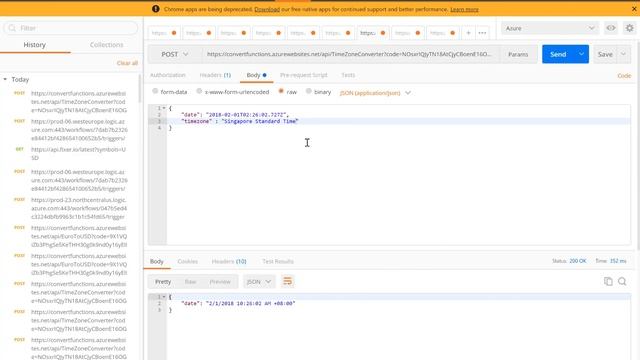Collapse response JSON with line 1 fold arrow
Image resolution: width=640 pixels, height=360 pixels.
[x=164, y=297]
